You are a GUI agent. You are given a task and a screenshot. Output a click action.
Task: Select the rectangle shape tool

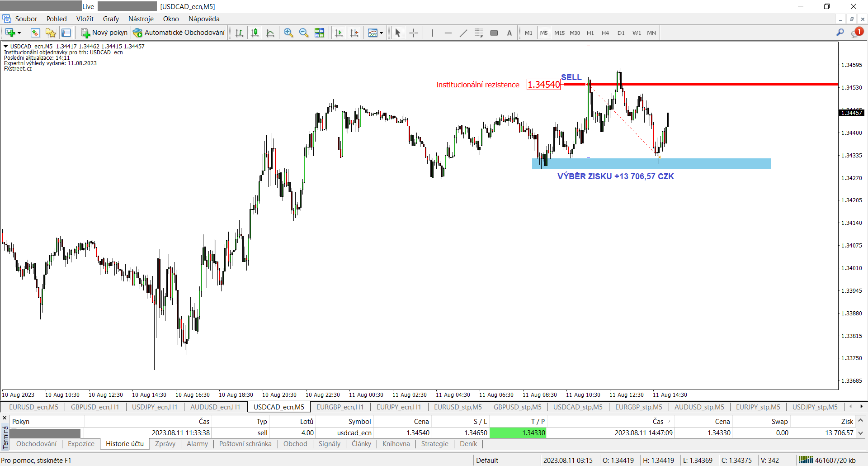click(x=494, y=33)
